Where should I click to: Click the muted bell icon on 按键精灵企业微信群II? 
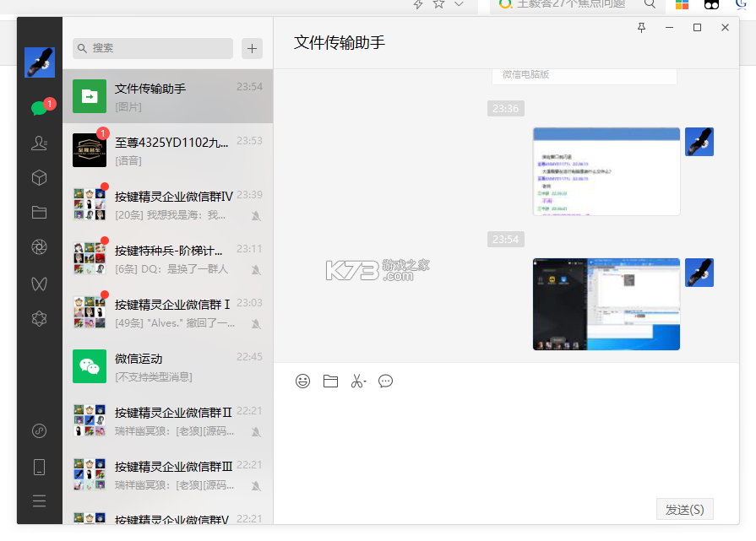coord(256,431)
